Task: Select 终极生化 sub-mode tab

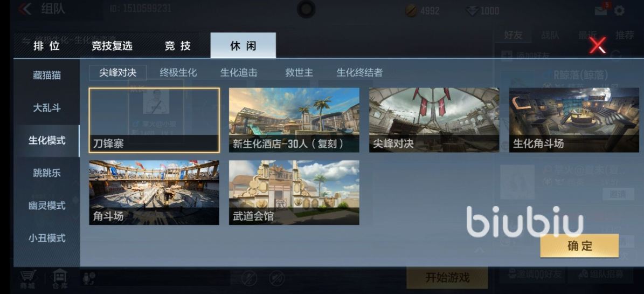Action: point(178,73)
